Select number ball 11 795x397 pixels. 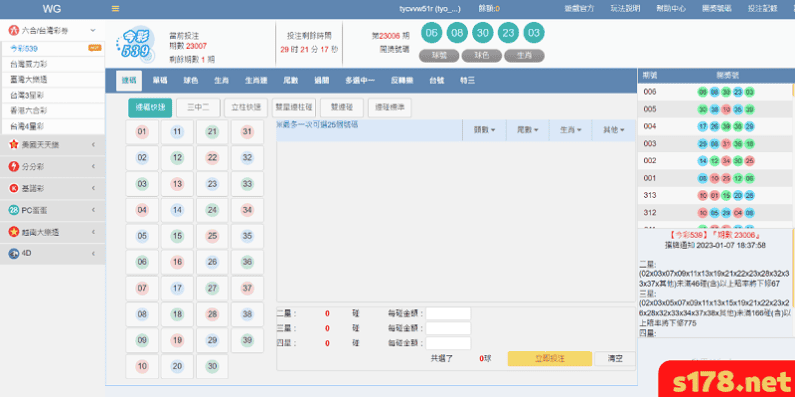tap(177, 132)
